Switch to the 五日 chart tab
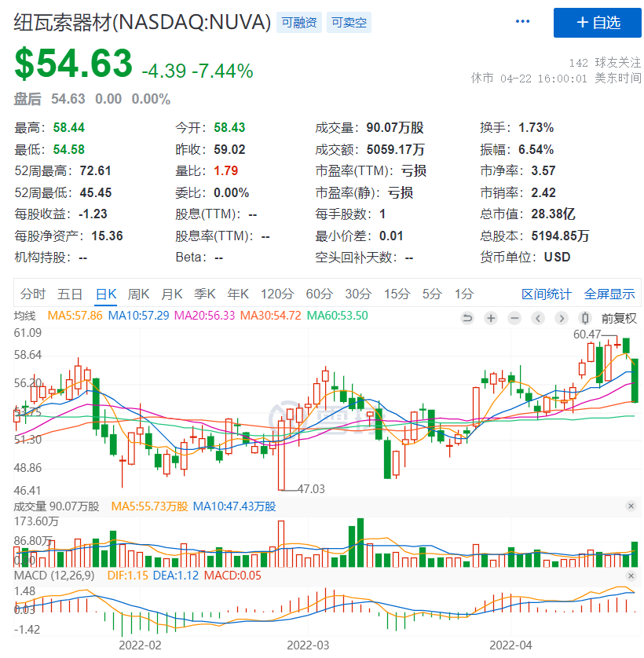 pyautogui.click(x=70, y=294)
